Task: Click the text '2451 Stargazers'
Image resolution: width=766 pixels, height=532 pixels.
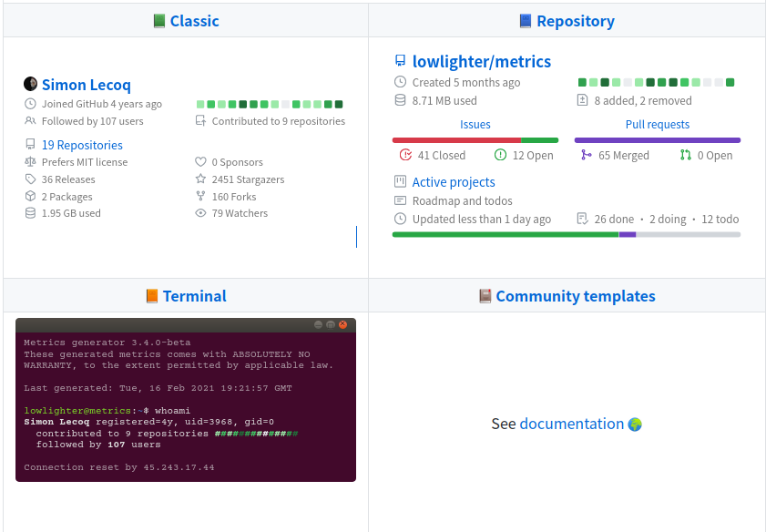Action: click(x=248, y=179)
